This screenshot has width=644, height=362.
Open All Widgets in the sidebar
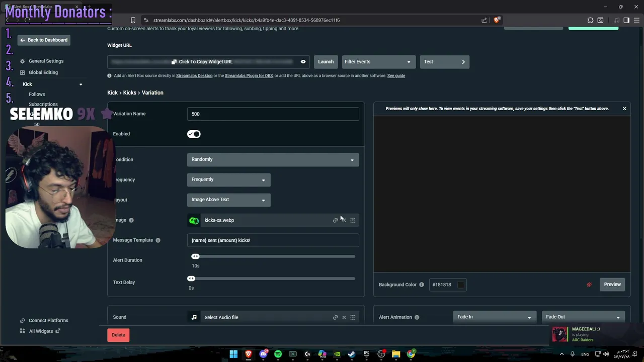coord(41,331)
